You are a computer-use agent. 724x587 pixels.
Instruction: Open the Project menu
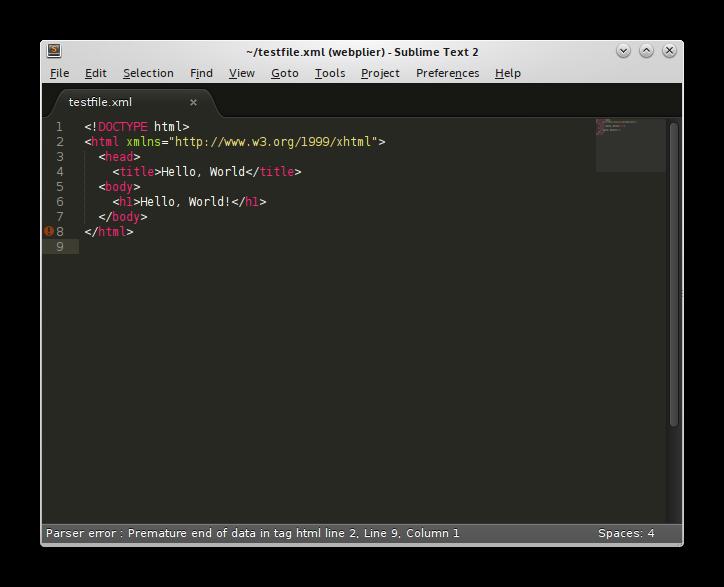click(380, 73)
